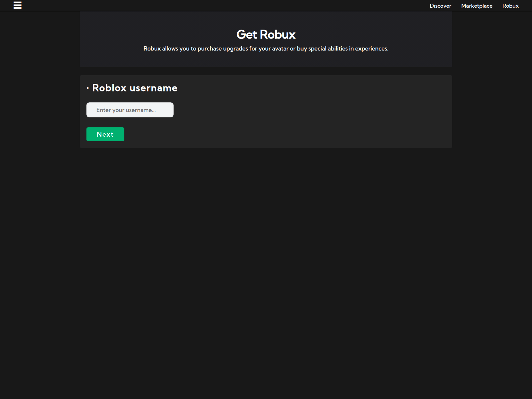Screen dimensions: 532x399
Task: Click the word 'purchase' in the description
Action: pos(209,49)
